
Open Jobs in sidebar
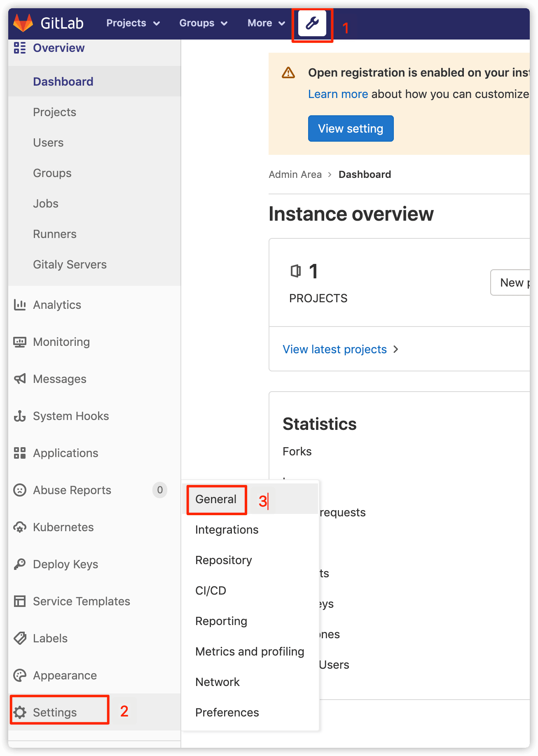tap(94, 203)
